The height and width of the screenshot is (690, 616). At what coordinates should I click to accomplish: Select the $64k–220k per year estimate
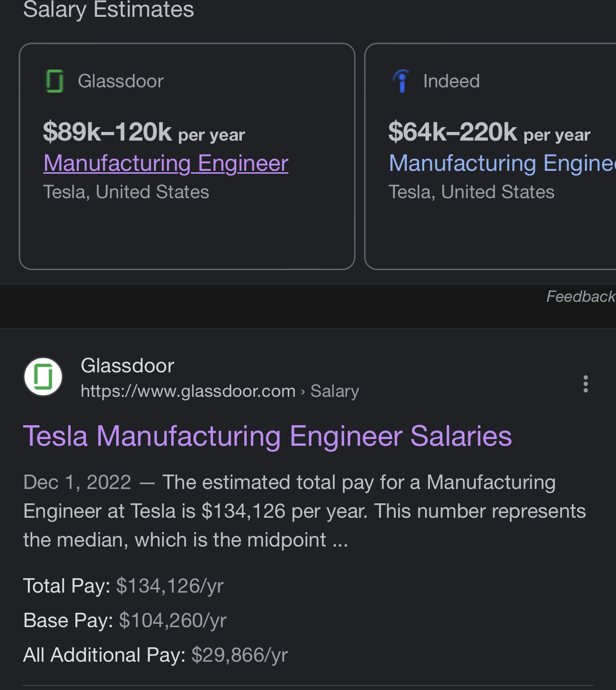[489, 132]
